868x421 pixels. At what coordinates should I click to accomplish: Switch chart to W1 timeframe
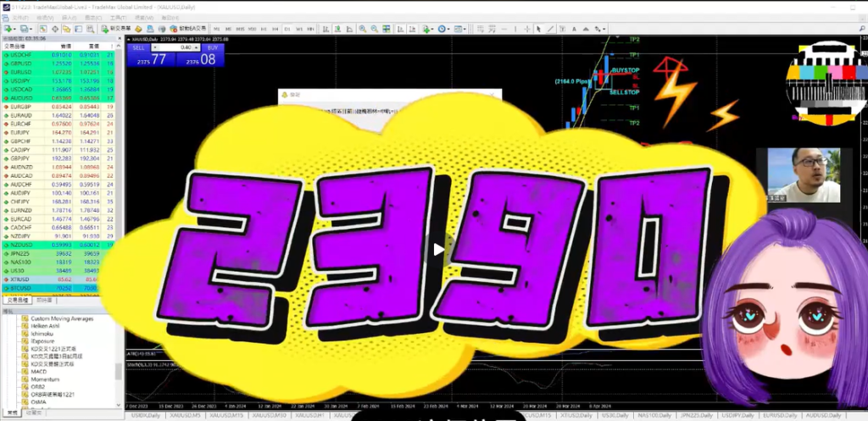pos(299,29)
